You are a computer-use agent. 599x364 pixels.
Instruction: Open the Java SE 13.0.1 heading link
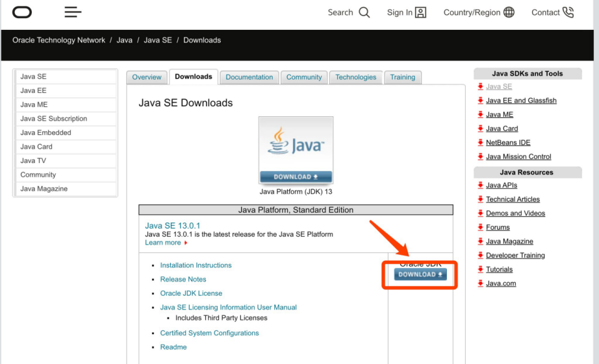point(173,226)
